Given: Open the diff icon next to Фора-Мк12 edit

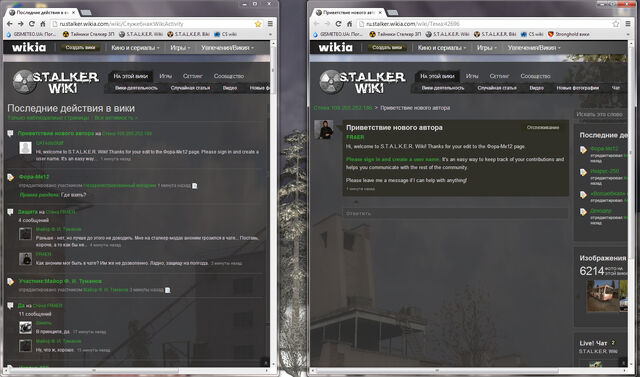Looking at the screenshot, I should click(x=195, y=186).
